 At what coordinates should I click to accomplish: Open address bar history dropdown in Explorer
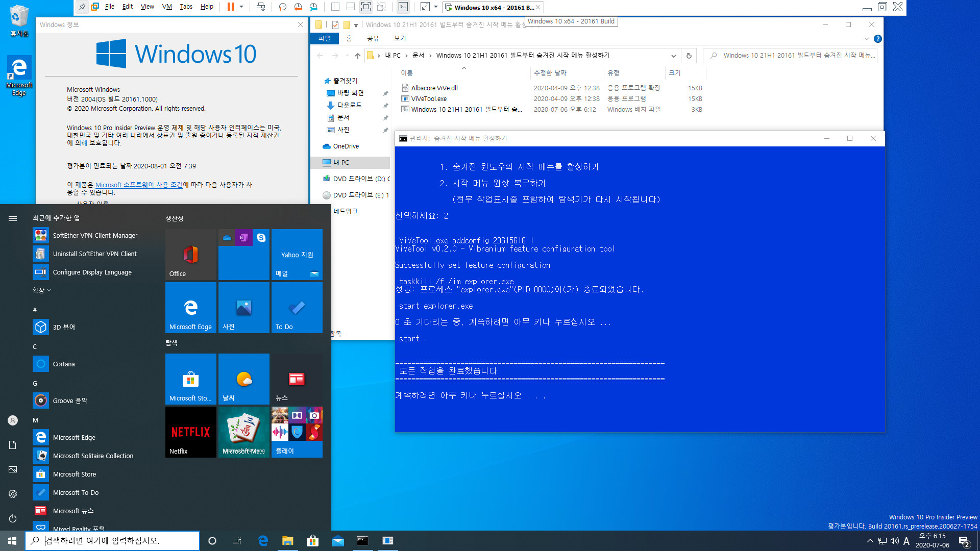coord(674,56)
